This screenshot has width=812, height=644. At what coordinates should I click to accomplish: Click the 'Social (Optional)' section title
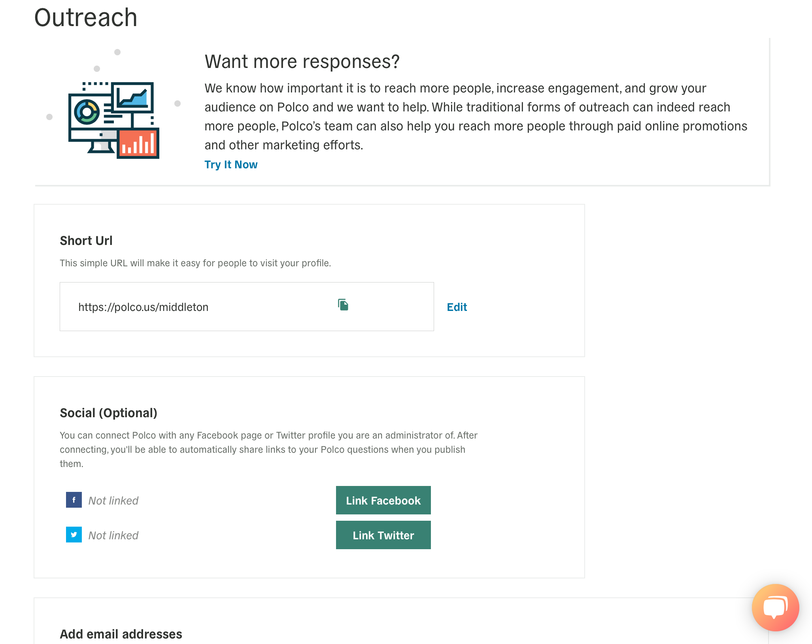(109, 413)
